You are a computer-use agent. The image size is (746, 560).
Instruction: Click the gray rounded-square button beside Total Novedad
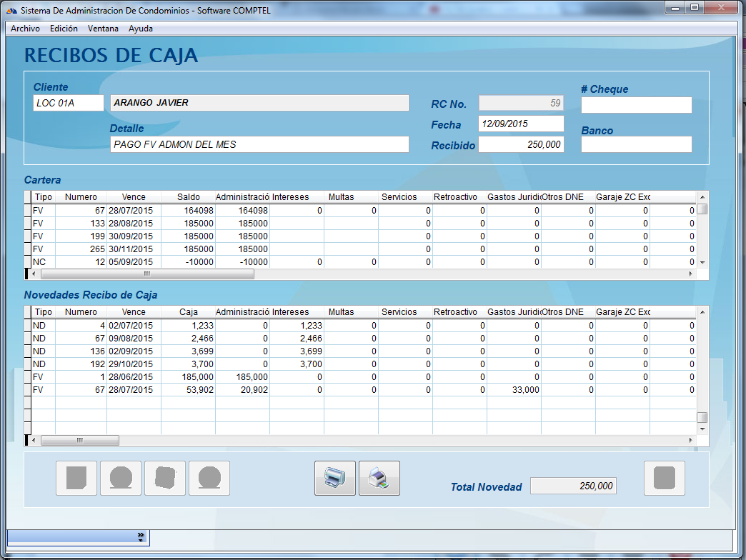point(664,479)
